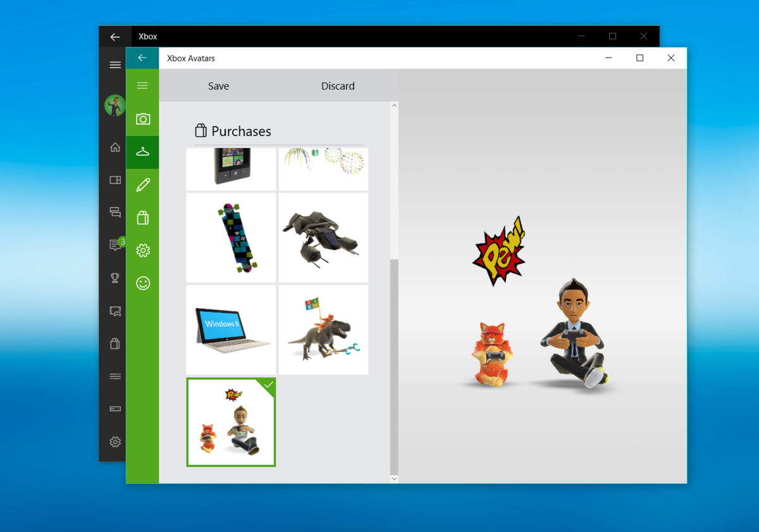Click the Xbox app profile avatar picture
759x532 pixels.
pyautogui.click(x=115, y=106)
